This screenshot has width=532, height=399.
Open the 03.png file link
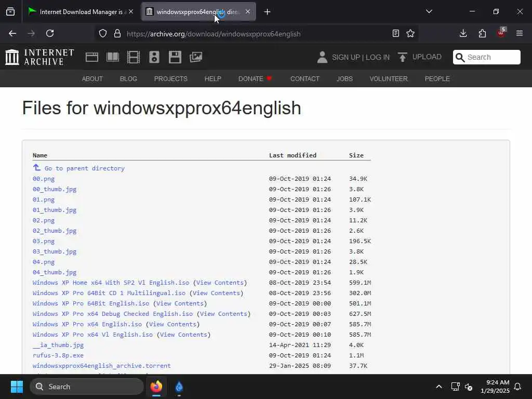coord(44,241)
